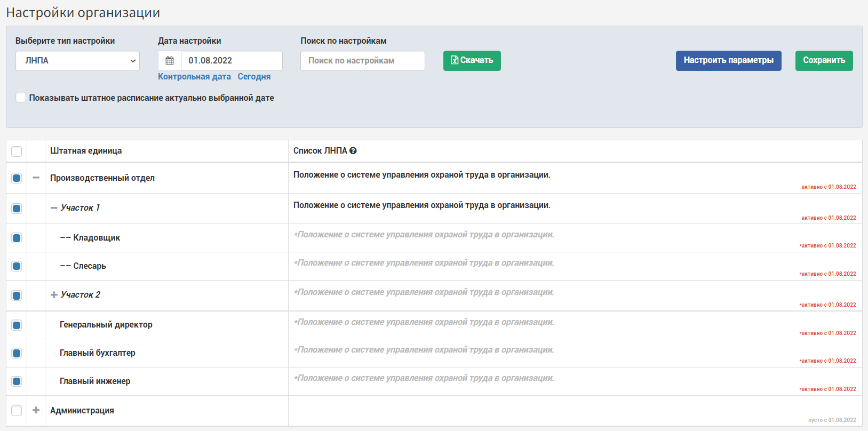The height and width of the screenshot is (431, 868).
Task: Enable showing staff schedule for the selected date
Action: coord(21,97)
